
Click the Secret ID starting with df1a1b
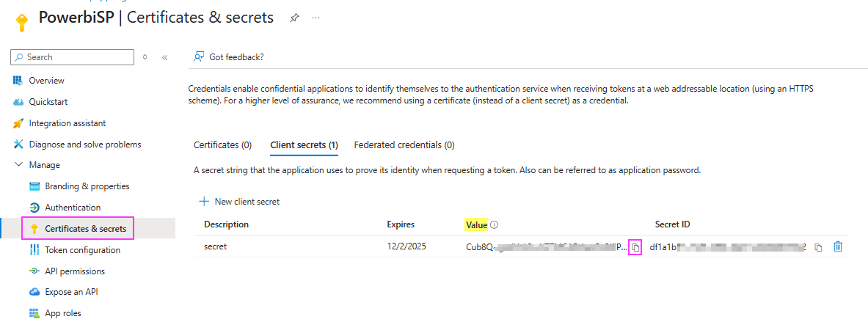tap(729, 246)
